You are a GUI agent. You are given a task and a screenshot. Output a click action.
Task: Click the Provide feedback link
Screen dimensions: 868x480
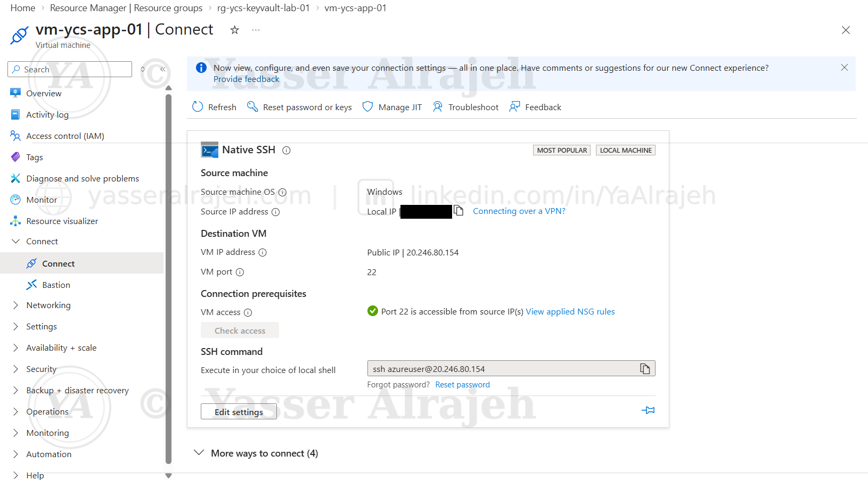coord(246,79)
